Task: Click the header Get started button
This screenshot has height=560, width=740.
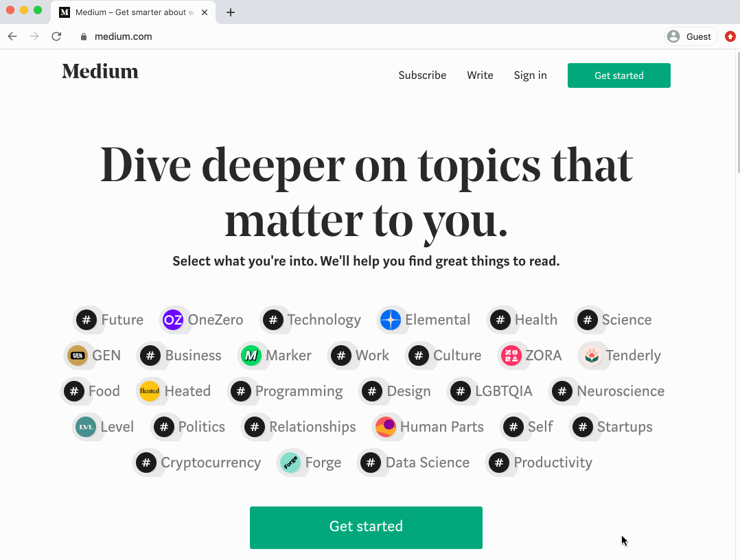Action: [x=618, y=75]
